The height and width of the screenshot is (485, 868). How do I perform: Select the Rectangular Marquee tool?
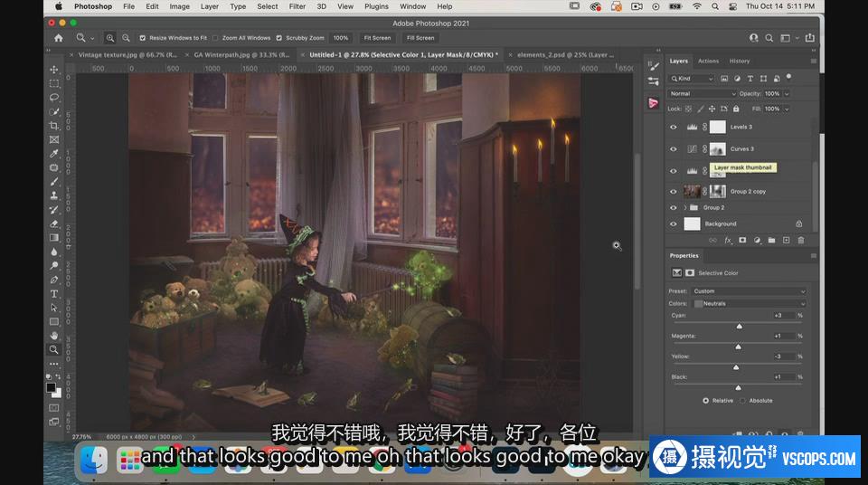pos(53,83)
